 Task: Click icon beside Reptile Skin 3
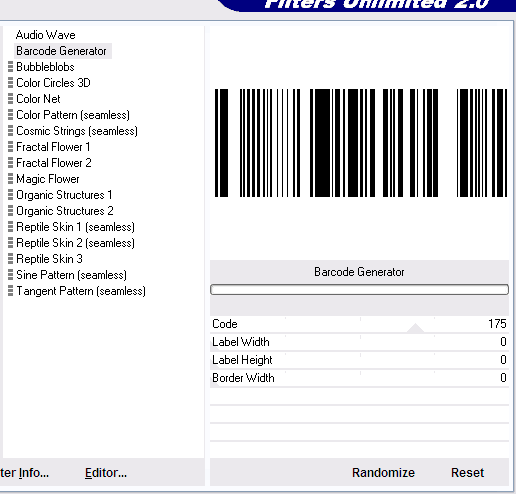(x=10, y=259)
